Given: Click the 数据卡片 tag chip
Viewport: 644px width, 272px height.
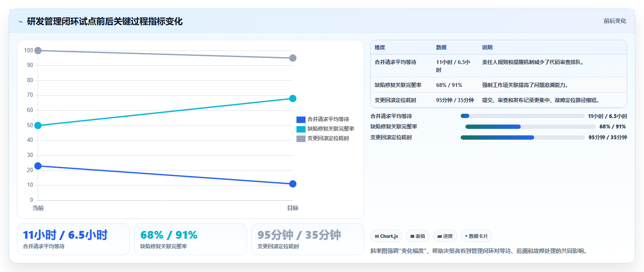Looking at the screenshot, I should tap(476, 236).
